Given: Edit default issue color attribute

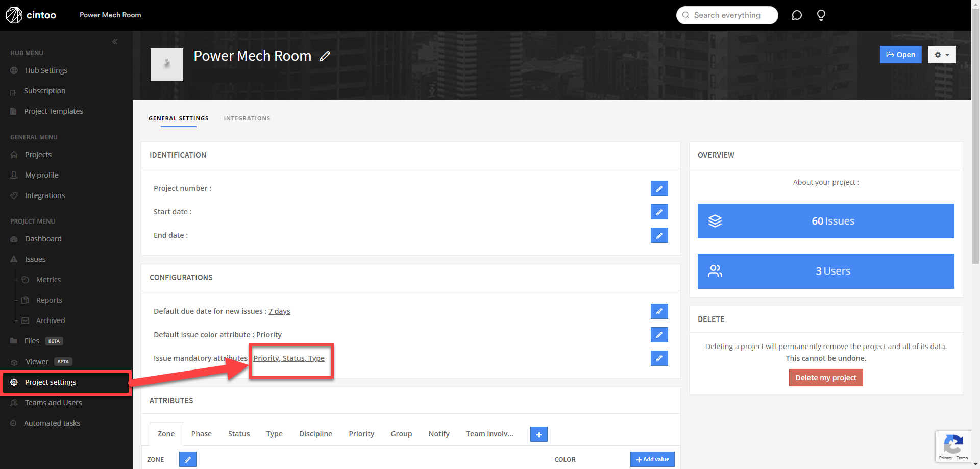Looking at the screenshot, I should coord(659,335).
